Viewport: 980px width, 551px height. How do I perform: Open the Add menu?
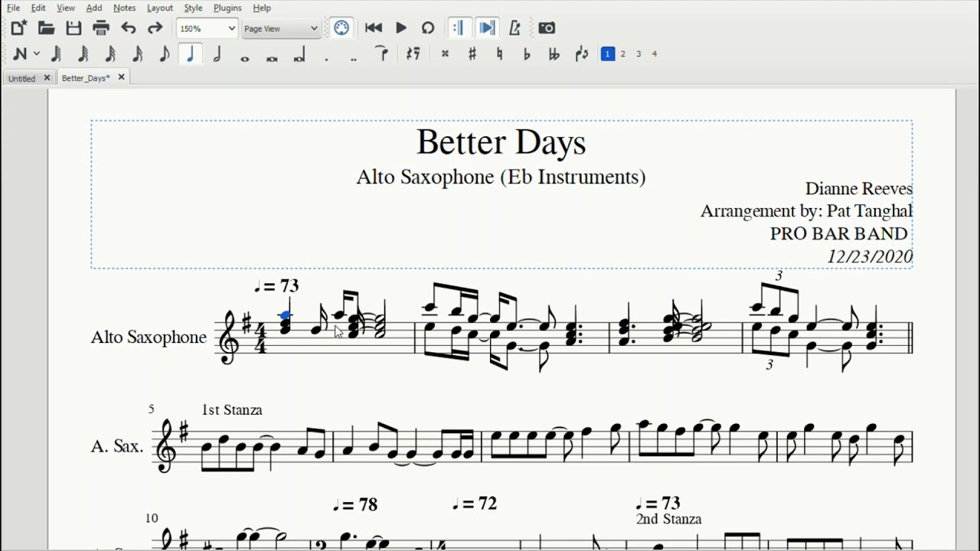coord(94,8)
